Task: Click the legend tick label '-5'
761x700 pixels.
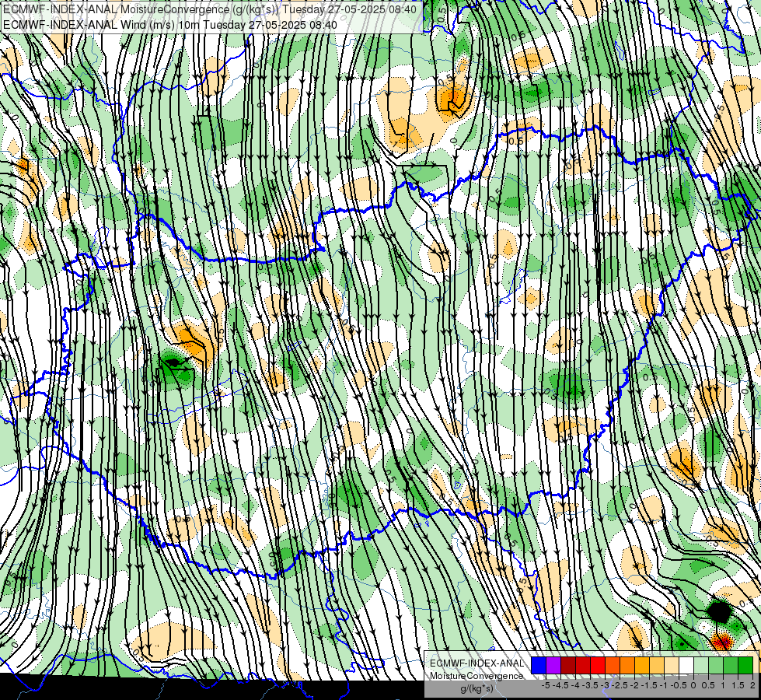Action: (546, 685)
